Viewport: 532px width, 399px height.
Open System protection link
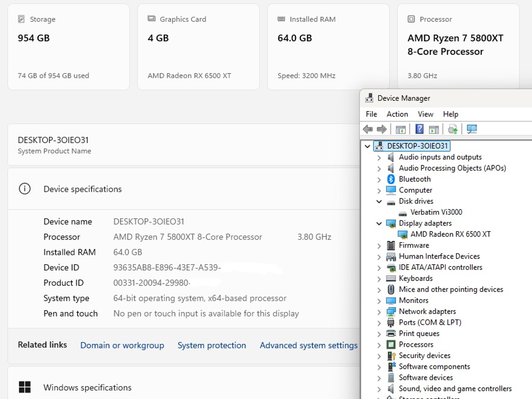pos(212,345)
